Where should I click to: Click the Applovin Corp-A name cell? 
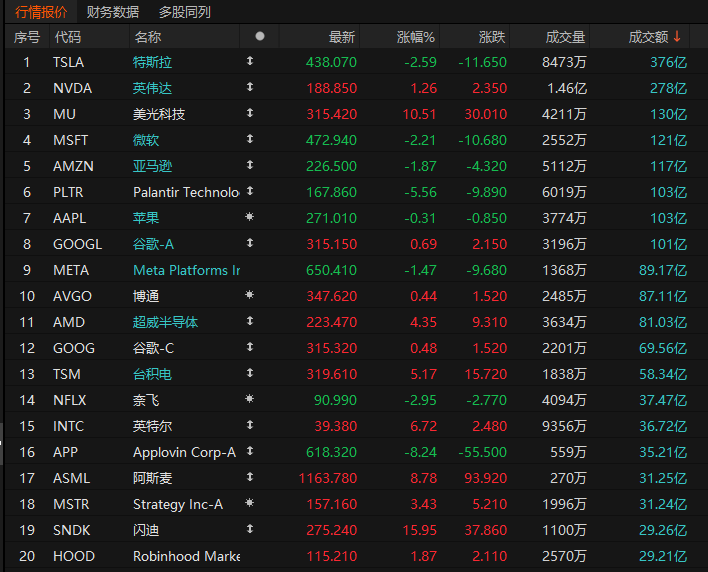tap(184, 452)
